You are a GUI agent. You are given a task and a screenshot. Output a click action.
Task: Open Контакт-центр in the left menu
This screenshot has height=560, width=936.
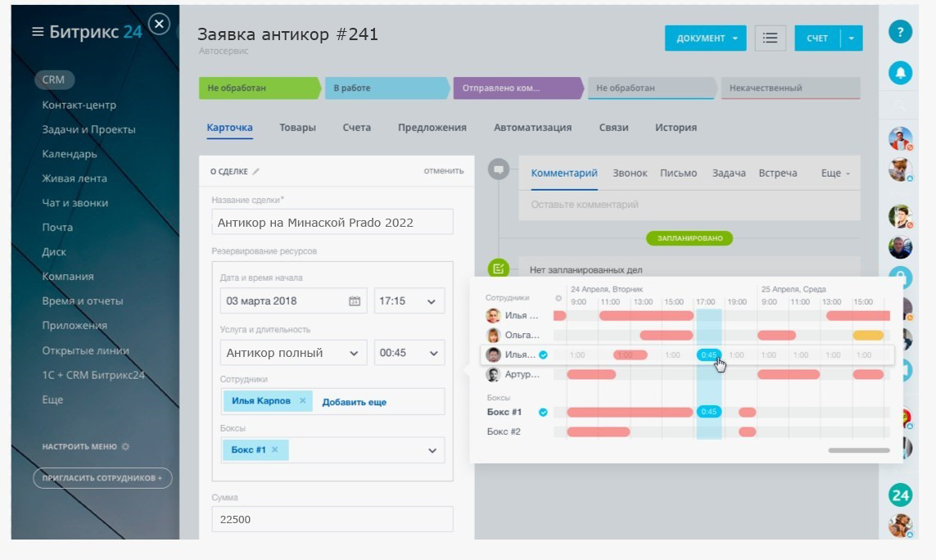[x=79, y=105]
